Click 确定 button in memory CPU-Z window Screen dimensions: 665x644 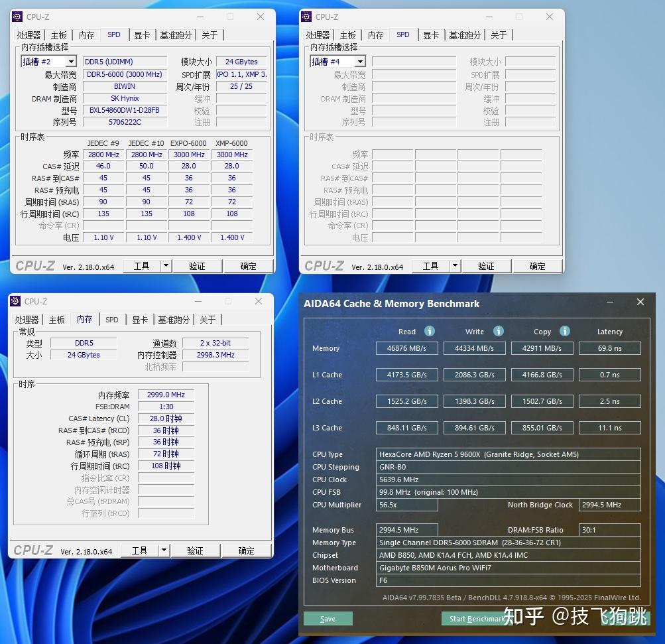point(247,550)
